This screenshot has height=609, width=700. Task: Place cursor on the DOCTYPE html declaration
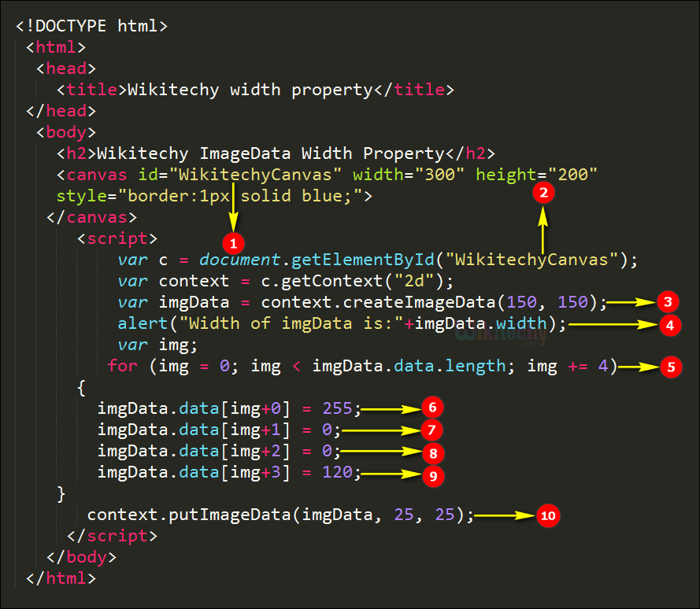91,26
